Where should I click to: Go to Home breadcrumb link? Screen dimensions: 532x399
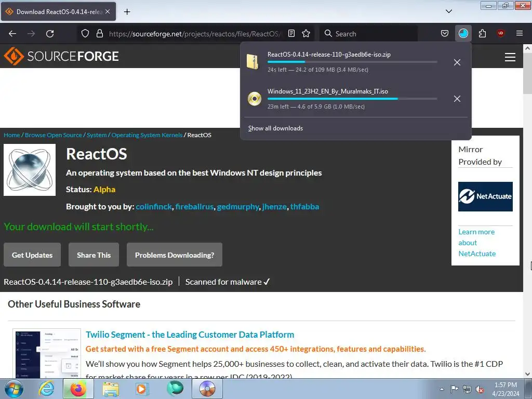point(12,135)
